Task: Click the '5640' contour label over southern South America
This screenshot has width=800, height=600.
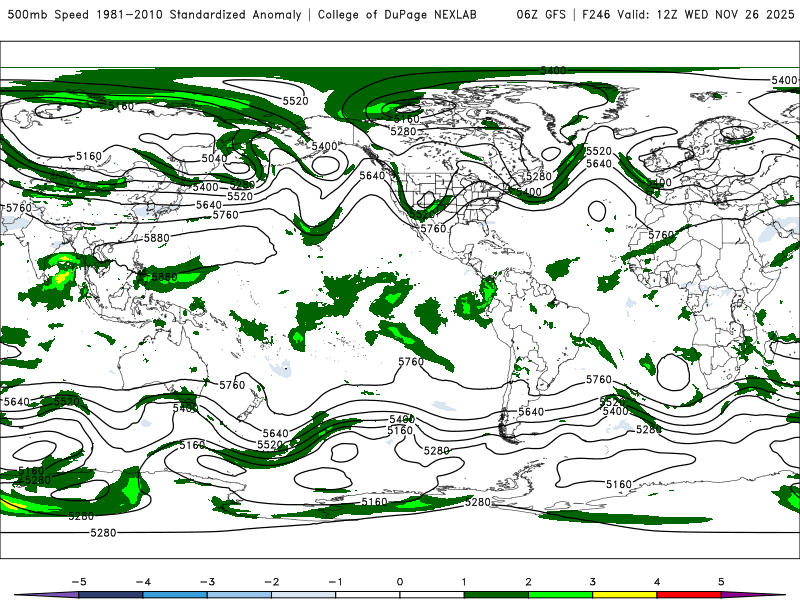Action: [x=531, y=412]
